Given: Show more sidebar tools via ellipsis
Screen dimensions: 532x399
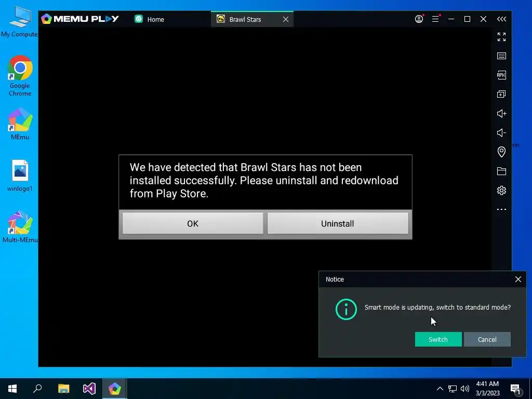Looking at the screenshot, I should coord(501,209).
